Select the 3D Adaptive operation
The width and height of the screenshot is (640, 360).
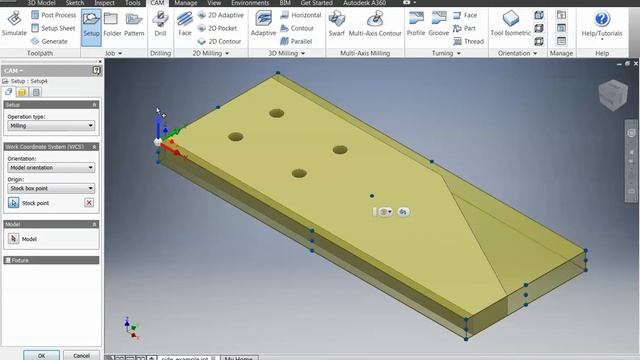(x=263, y=24)
